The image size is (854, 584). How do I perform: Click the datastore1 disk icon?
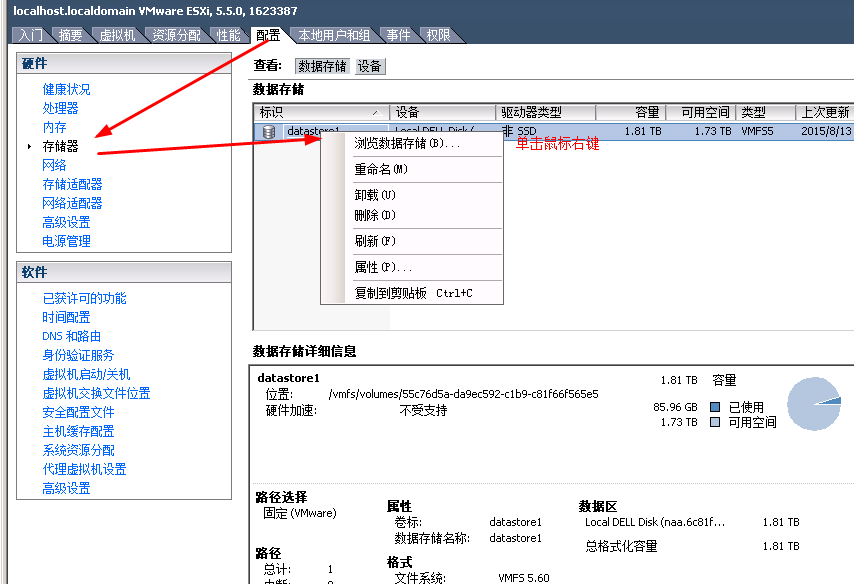point(269,131)
